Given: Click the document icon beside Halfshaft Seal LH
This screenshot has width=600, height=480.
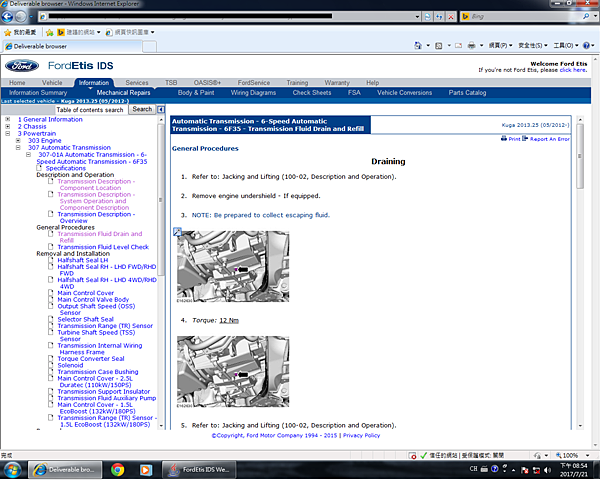Looking at the screenshot, I should click(51, 260).
